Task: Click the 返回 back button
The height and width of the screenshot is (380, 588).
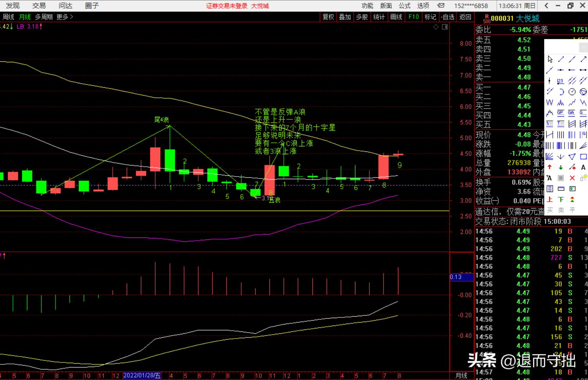Action: pos(465,17)
